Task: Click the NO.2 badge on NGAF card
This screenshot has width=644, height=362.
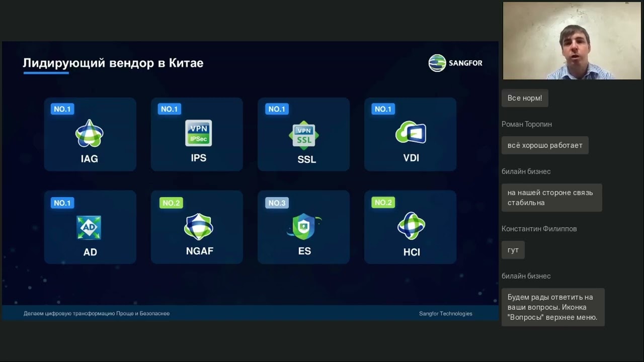Action: point(171,203)
